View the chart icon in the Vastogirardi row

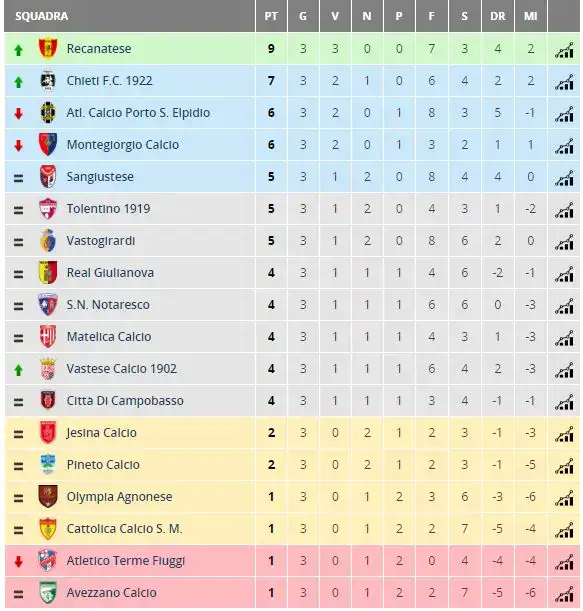pos(564,242)
